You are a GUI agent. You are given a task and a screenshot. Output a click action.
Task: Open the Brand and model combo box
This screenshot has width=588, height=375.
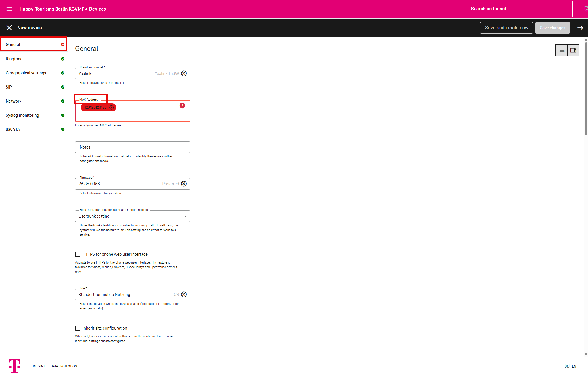coord(115,74)
